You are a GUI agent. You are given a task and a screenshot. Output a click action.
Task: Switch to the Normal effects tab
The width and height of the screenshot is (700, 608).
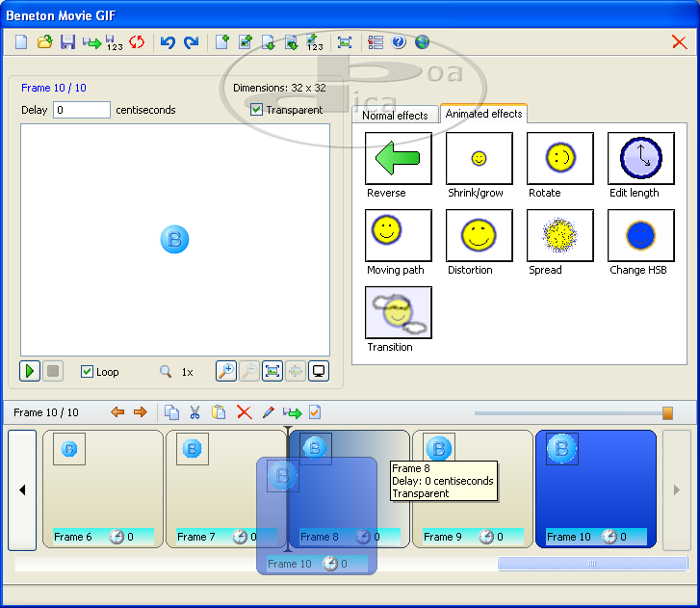tap(395, 116)
